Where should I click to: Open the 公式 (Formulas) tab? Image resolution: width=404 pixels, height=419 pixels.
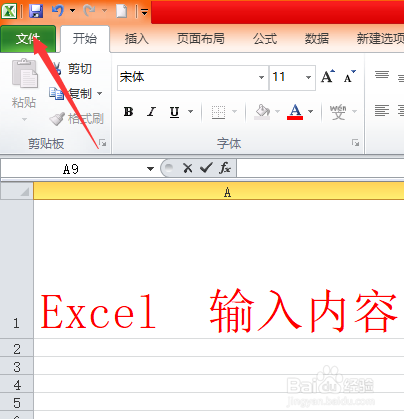tap(265, 39)
